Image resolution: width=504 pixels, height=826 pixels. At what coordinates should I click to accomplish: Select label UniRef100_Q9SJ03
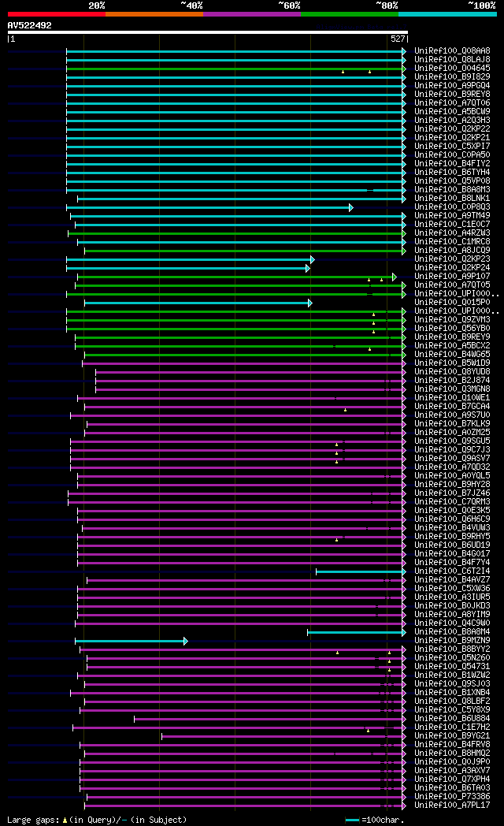[x=452, y=684]
